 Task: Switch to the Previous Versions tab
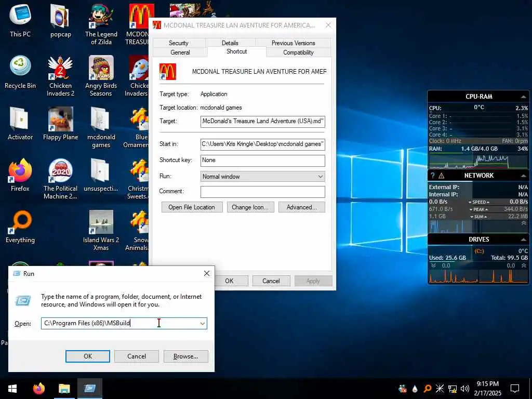pos(293,43)
